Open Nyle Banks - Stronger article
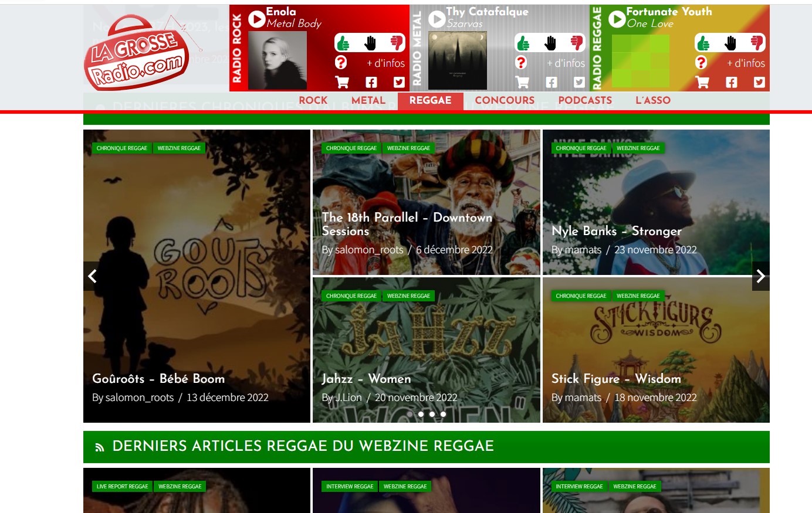 click(617, 231)
